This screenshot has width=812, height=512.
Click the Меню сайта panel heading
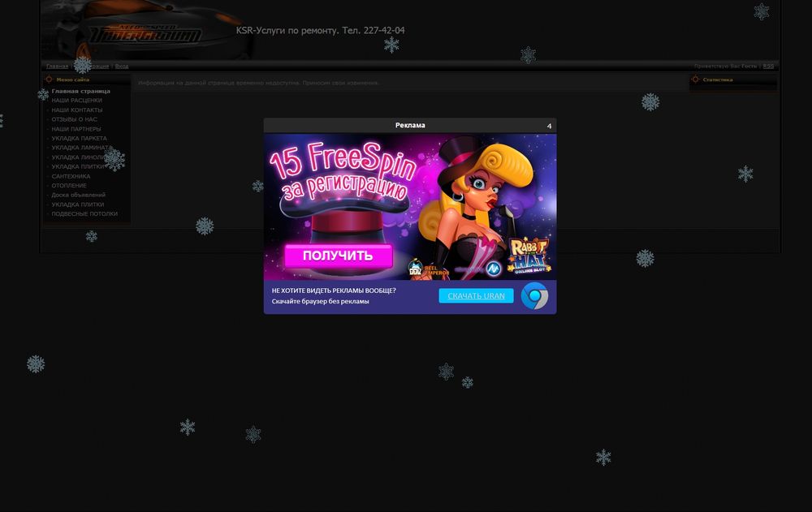click(x=73, y=80)
